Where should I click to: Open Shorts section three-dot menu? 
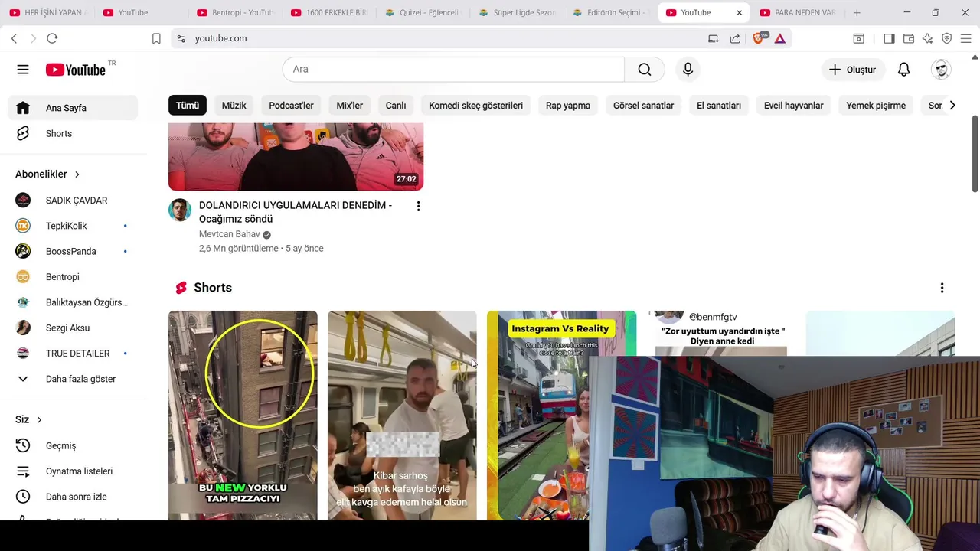click(x=942, y=288)
